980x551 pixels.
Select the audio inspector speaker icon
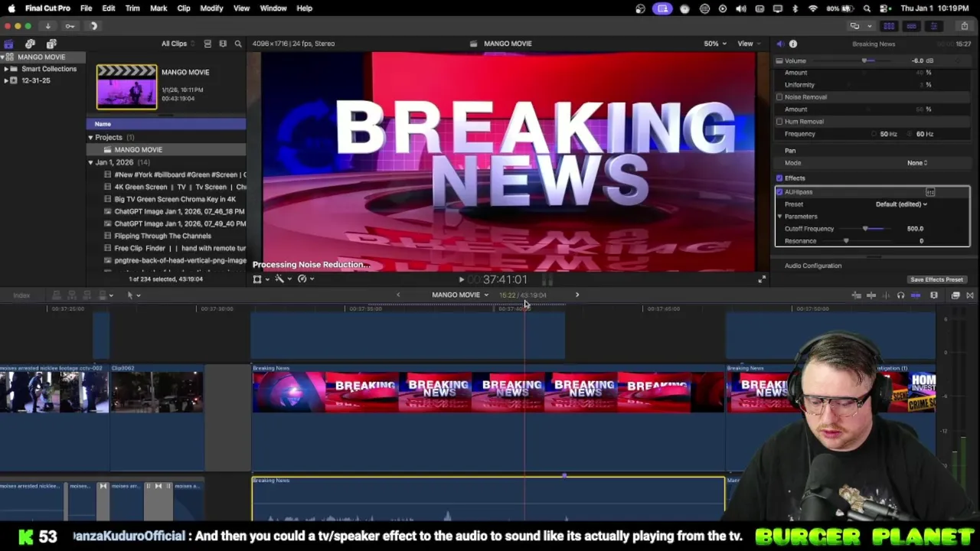tap(779, 44)
